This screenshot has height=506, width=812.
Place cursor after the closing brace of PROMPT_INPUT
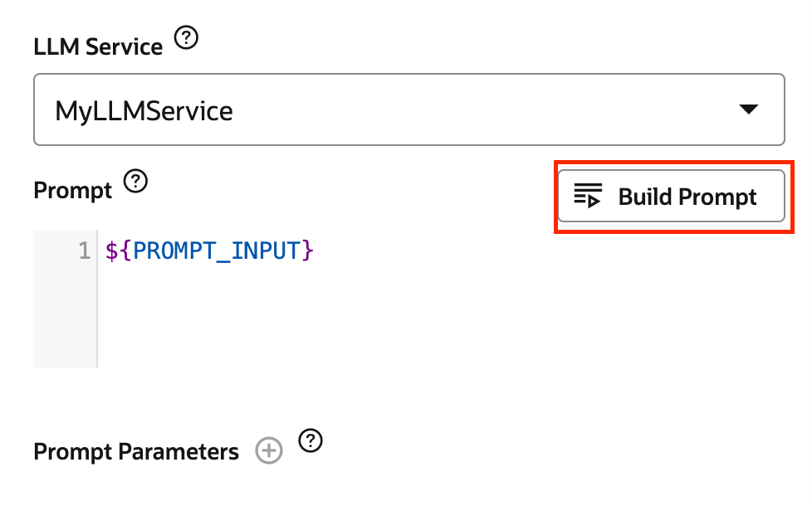click(x=316, y=251)
